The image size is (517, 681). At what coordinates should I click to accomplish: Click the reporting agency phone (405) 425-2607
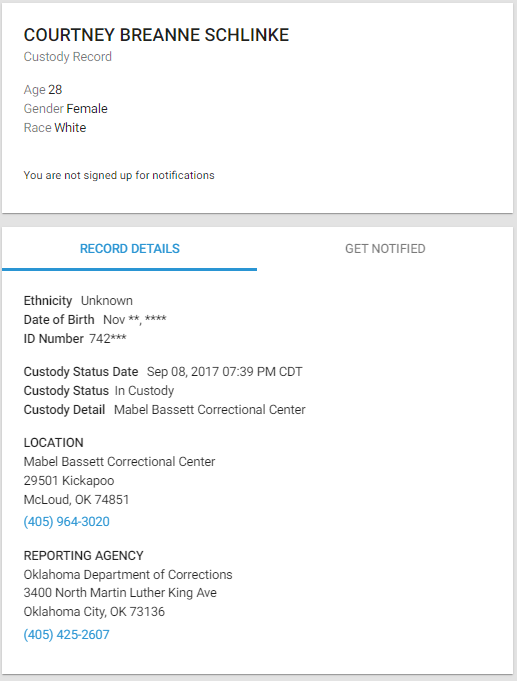[x=66, y=635]
